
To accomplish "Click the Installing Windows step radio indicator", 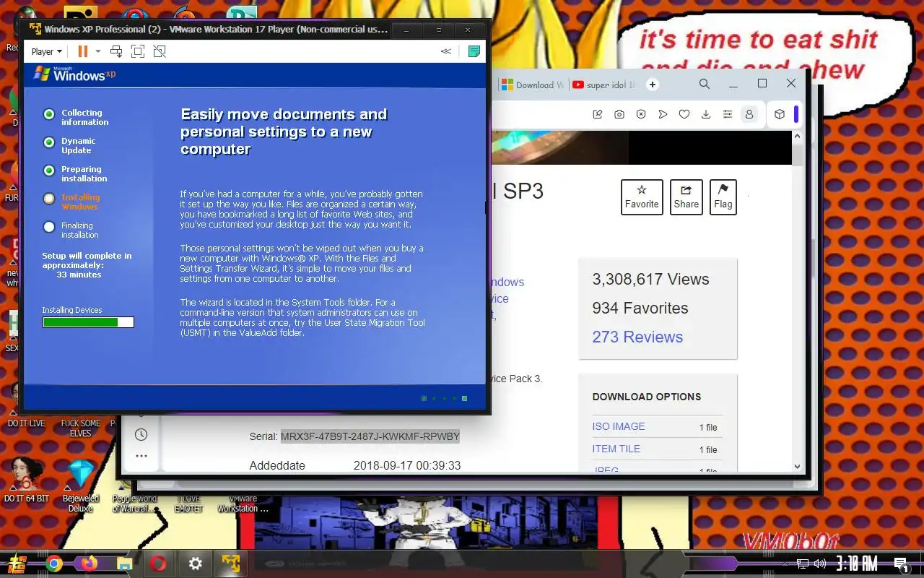I will pos(49,199).
